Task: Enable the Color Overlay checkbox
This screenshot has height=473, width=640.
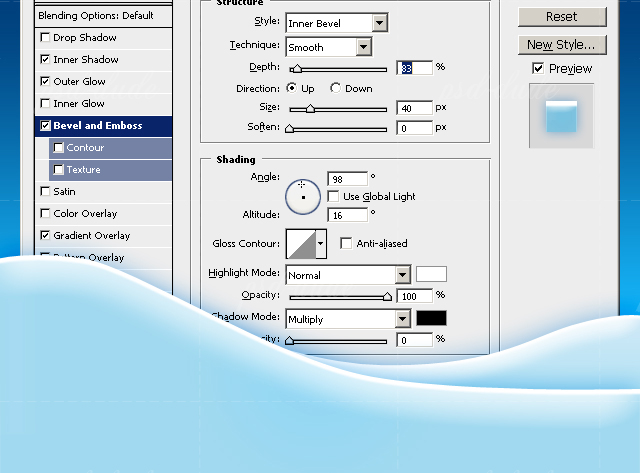Action: pyautogui.click(x=45, y=214)
